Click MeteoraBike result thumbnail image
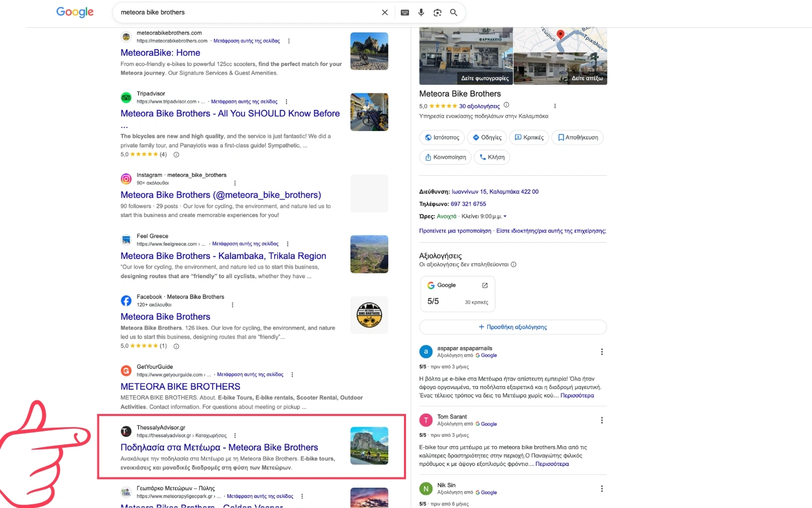 [369, 51]
